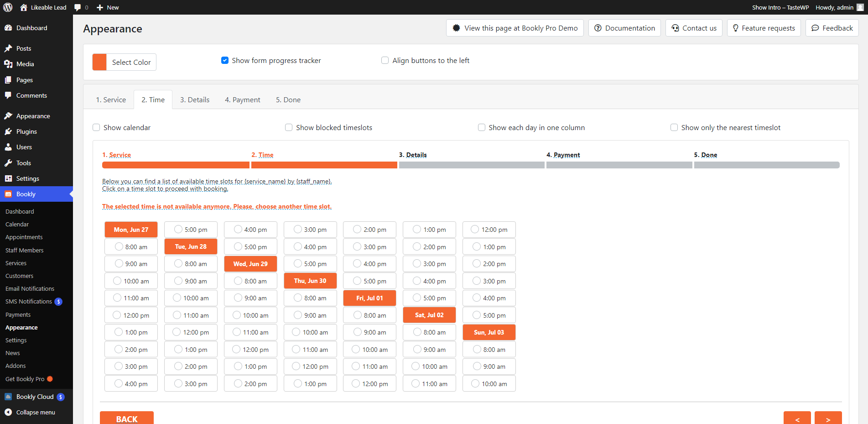Open the 2. Time tab

[153, 100]
